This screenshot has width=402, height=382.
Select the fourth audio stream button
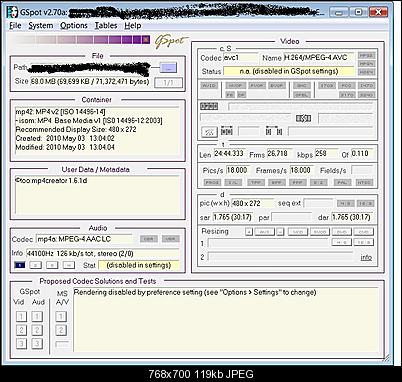(x=69, y=265)
